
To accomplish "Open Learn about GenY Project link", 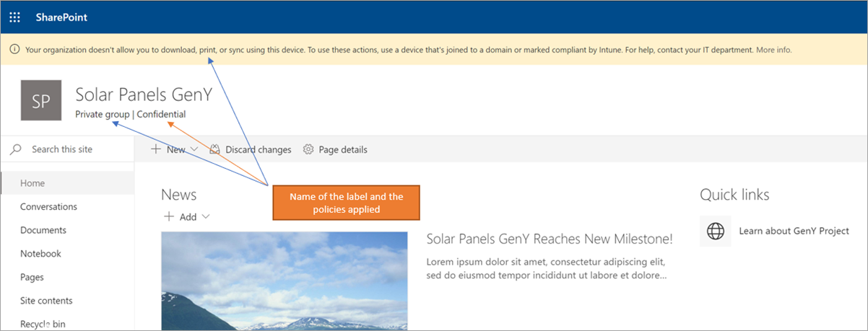I will click(x=794, y=231).
